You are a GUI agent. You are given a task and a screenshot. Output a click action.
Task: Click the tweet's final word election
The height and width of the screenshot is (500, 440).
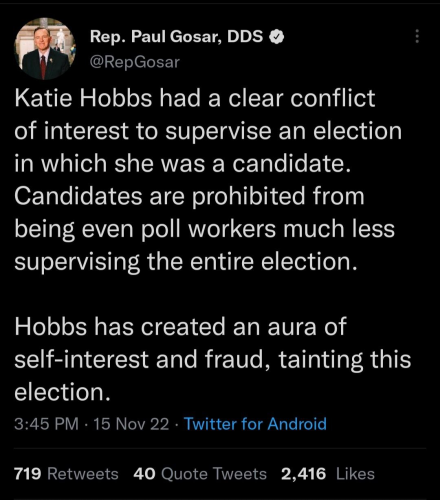(62, 392)
